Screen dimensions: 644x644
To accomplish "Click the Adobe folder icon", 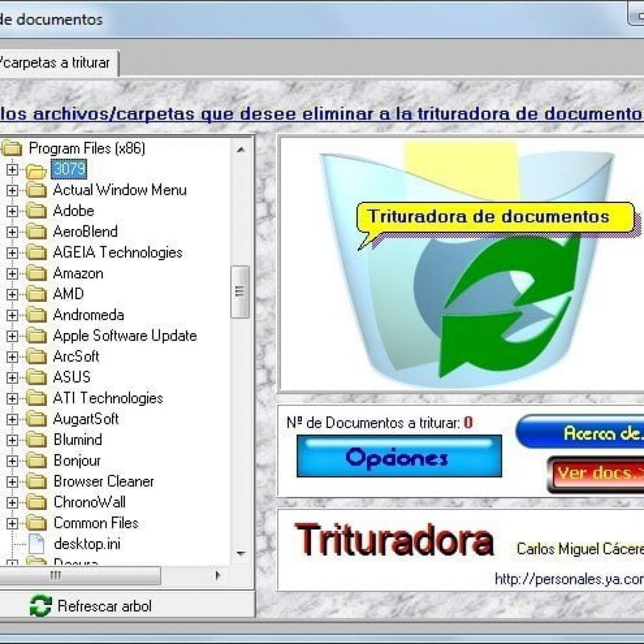I will click(36, 211).
